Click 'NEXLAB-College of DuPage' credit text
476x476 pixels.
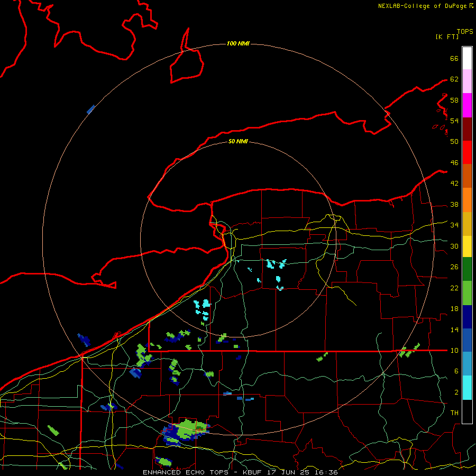tap(422, 6)
